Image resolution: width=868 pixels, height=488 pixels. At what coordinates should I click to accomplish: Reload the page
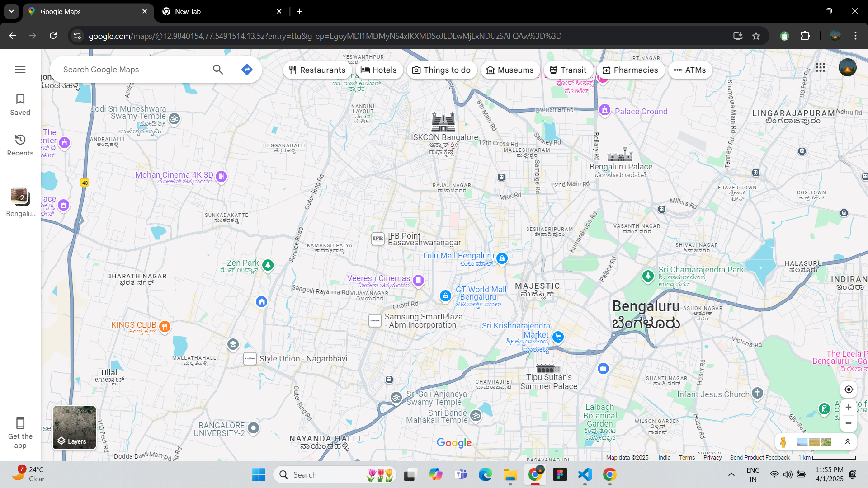click(53, 36)
